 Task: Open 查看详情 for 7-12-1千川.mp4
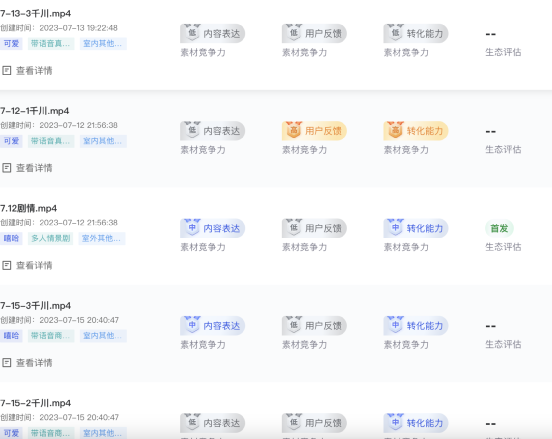(27, 168)
